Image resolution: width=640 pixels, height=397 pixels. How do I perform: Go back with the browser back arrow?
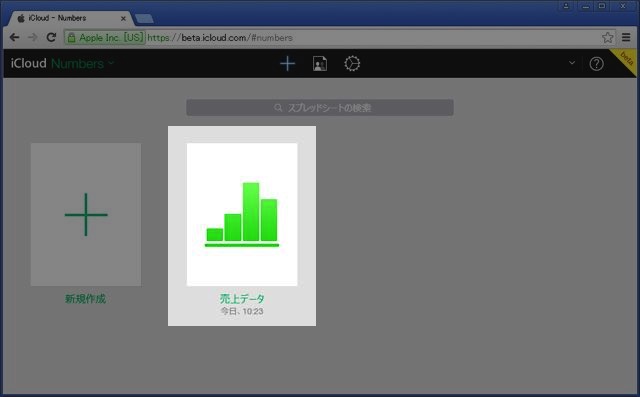point(14,38)
